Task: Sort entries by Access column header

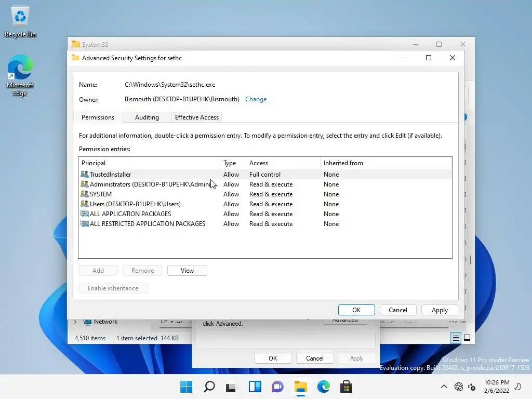Action: [283, 163]
